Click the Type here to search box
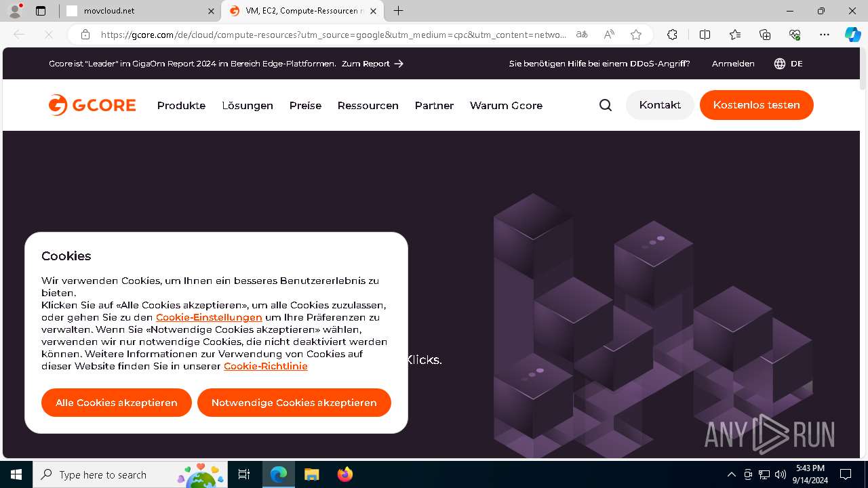Screen dimensions: 868x488 click(x=131, y=474)
